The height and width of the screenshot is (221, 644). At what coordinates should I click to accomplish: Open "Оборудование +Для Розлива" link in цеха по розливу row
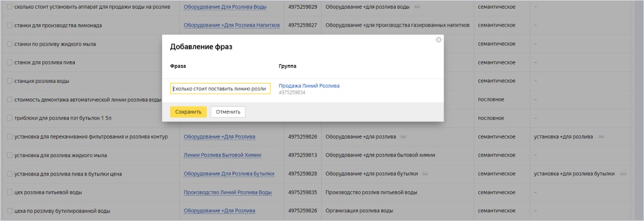(x=219, y=211)
